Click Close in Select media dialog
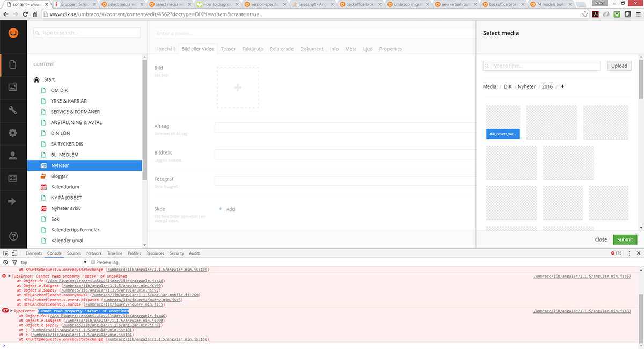Image resolution: width=644 pixels, height=349 pixels. tap(601, 239)
